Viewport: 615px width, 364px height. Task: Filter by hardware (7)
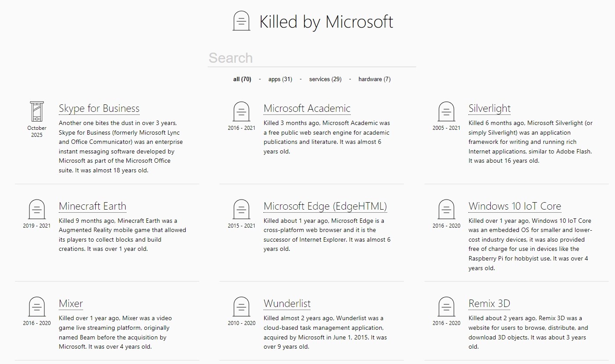(374, 79)
